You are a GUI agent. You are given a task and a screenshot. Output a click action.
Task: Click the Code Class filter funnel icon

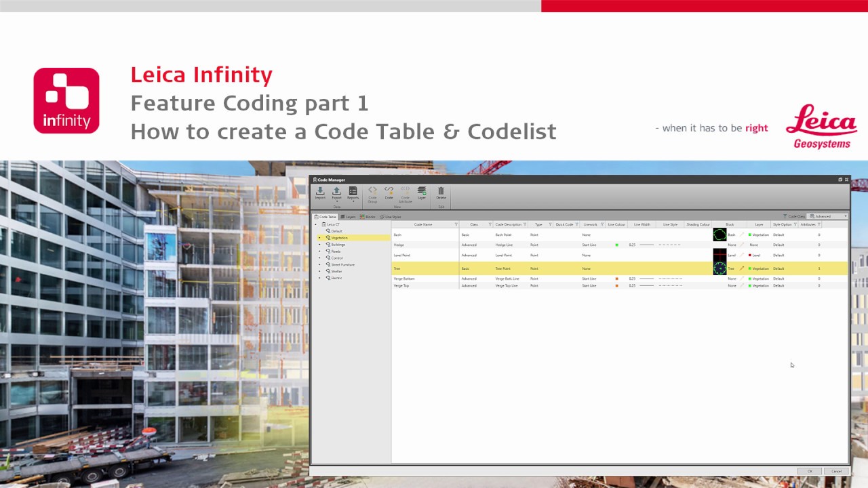point(785,216)
